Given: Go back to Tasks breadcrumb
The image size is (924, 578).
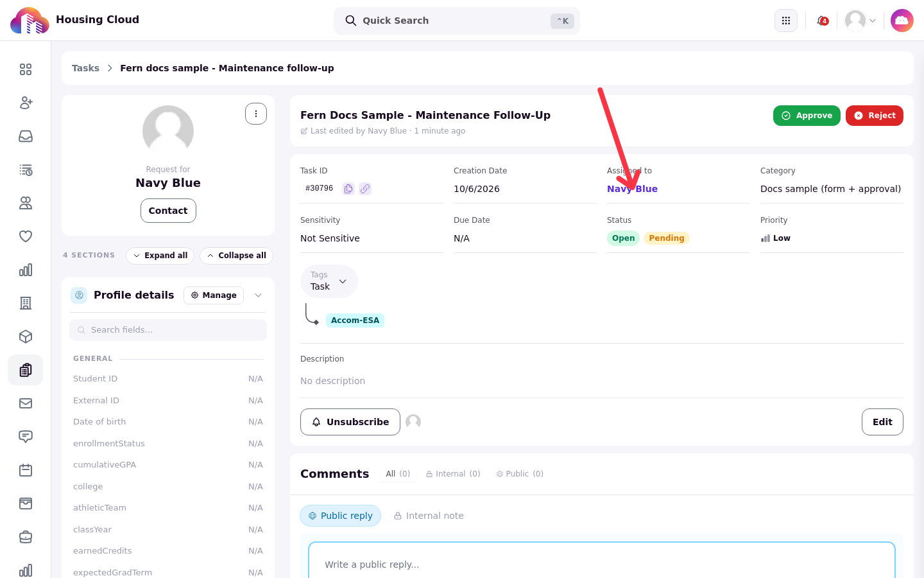Looking at the screenshot, I should click(x=85, y=68).
